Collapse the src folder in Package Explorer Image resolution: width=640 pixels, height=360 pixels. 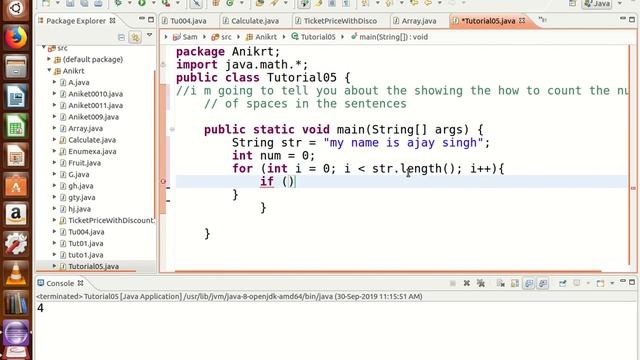[x=44, y=48]
